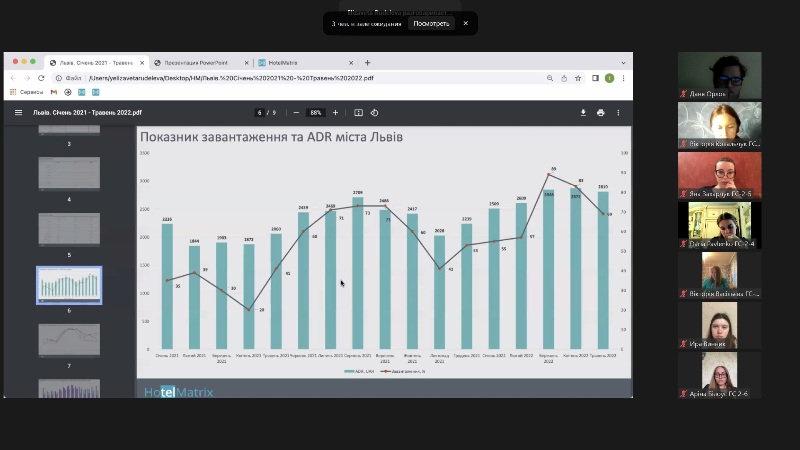
Task: Select page 7 thumbnail in sidebar
Action: [x=69, y=340]
